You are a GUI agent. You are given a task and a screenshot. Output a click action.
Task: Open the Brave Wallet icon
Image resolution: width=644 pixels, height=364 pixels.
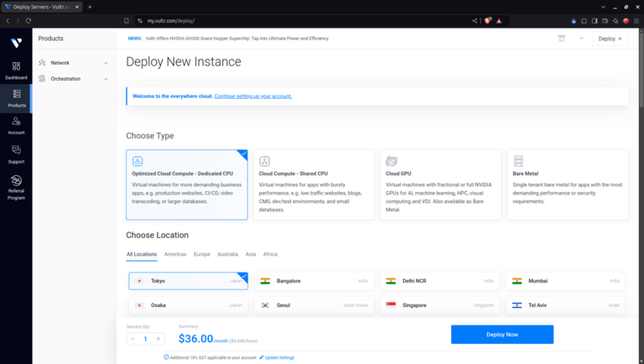pyautogui.click(x=605, y=20)
